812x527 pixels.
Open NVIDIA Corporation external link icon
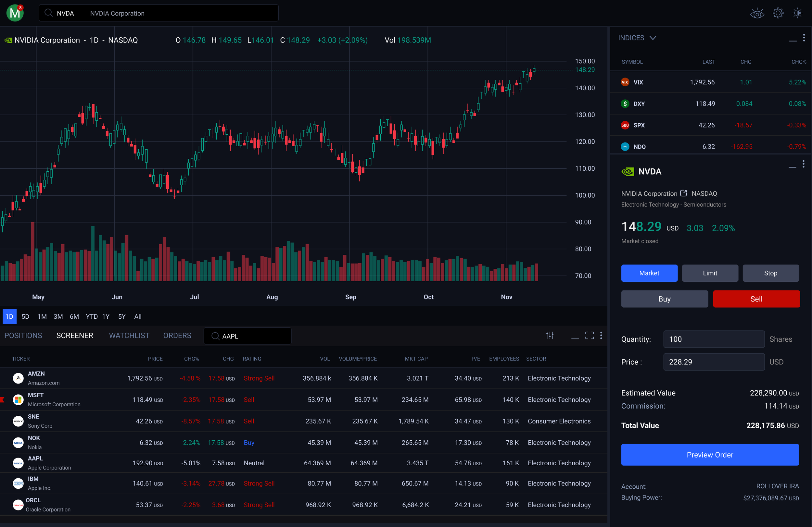tap(683, 193)
